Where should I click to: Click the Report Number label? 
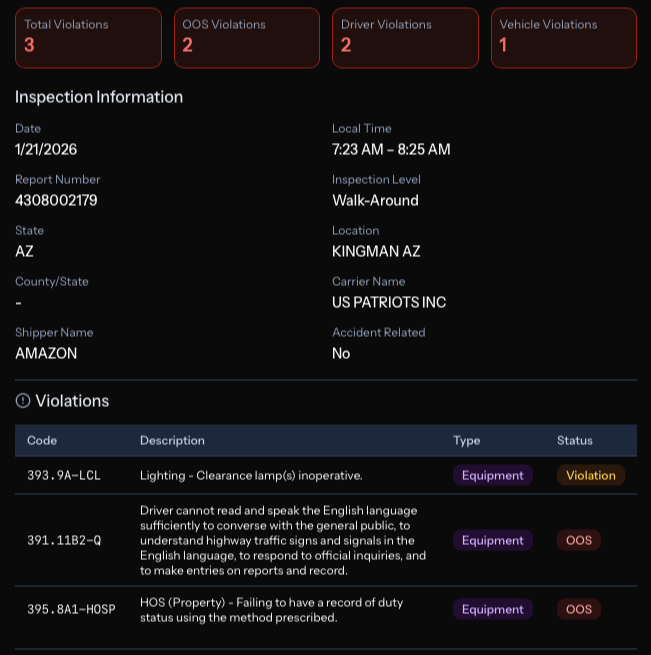point(58,180)
